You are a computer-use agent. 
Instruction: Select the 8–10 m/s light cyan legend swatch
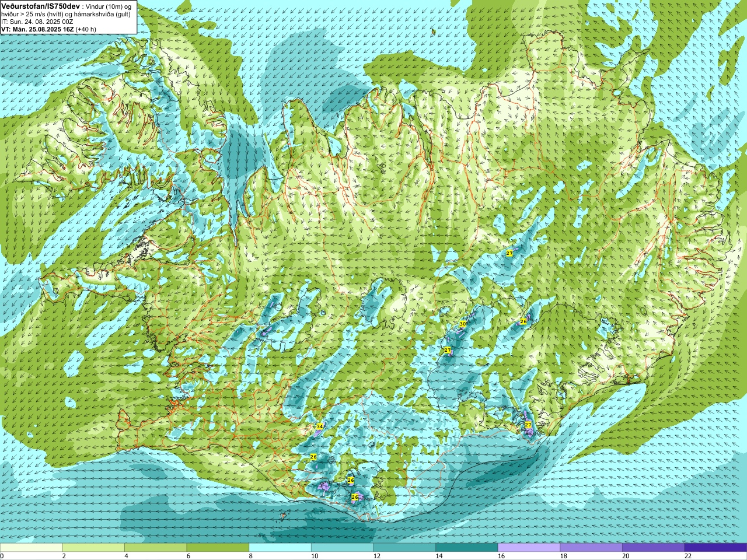tap(280, 548)
